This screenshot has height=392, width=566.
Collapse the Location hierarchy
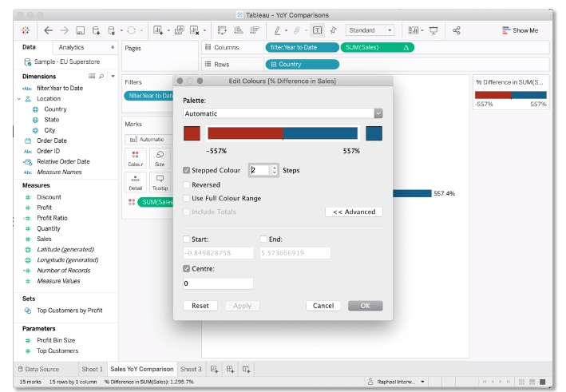click(19, 98)
